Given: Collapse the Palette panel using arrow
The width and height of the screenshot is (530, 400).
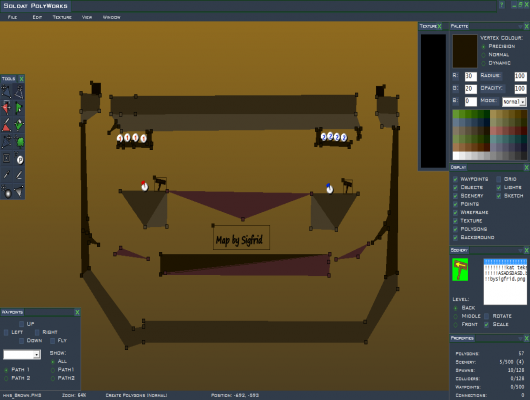Looking at the screenshot, I should click(520, 26).
